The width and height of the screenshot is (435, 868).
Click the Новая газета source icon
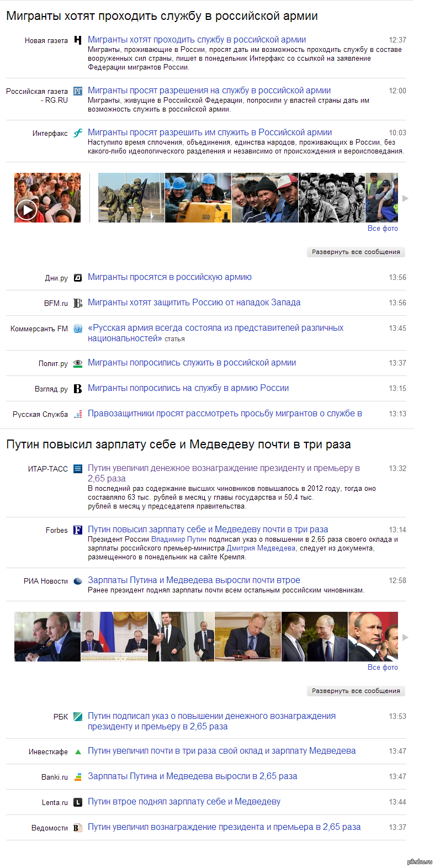point(78,40)
